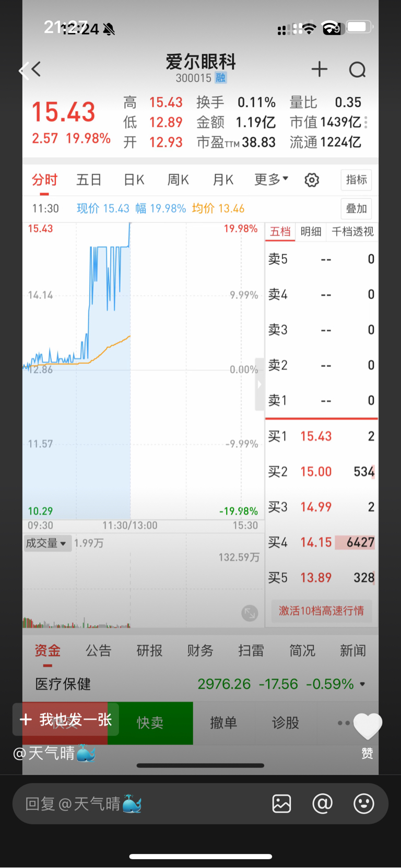Open search with the magnifier icon
The width and height of the screenshot is (401, 868).
[x=358, y=69]
